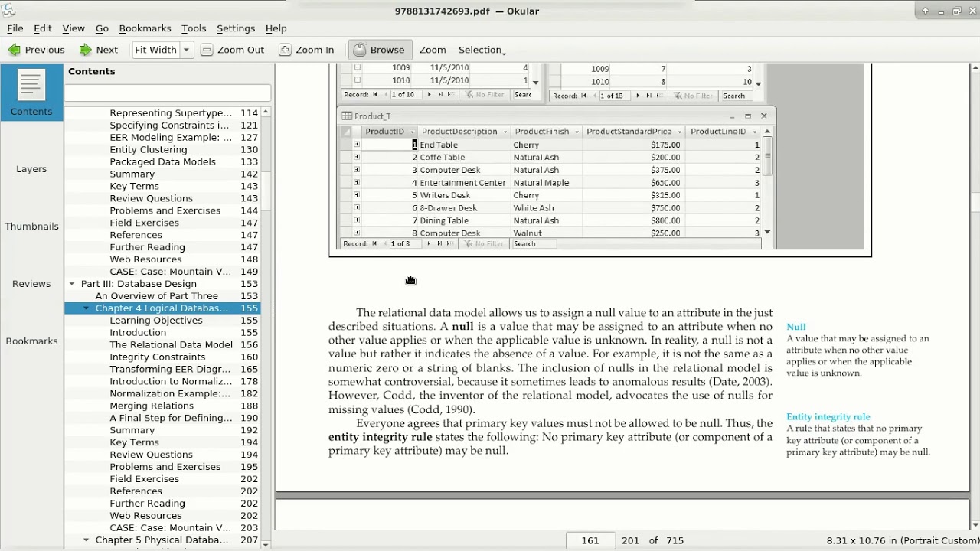Go to the Next page
The width and height of the screenshot is (980, 551).
coord(98,50)
